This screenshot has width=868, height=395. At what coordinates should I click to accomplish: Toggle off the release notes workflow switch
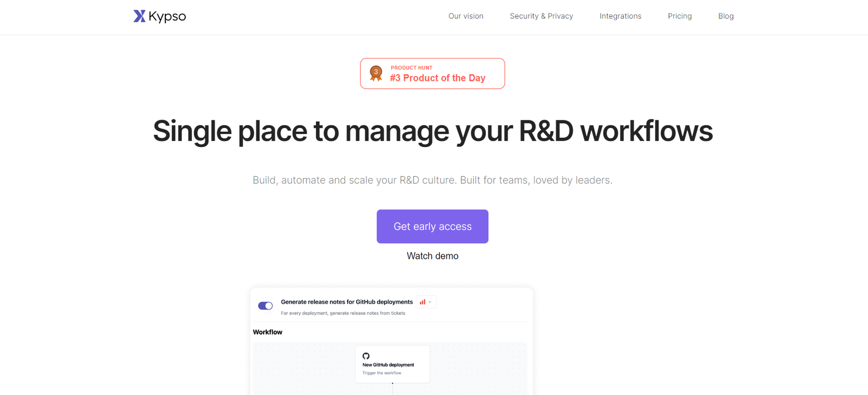(265, 306)
